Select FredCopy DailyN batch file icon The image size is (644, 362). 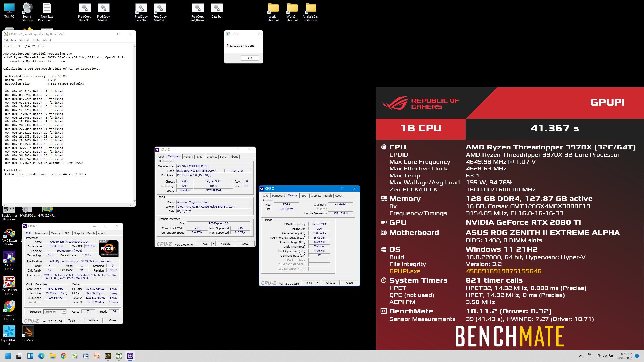[x=85, y=13]
